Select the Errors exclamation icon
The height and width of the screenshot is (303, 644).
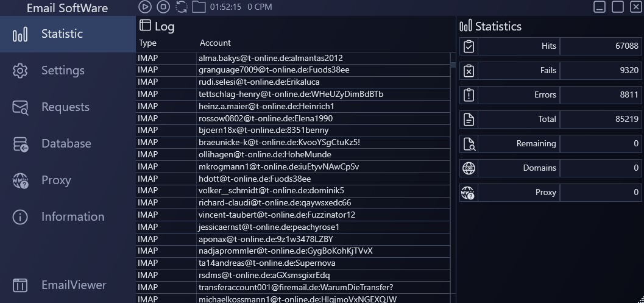click(469, 95)
